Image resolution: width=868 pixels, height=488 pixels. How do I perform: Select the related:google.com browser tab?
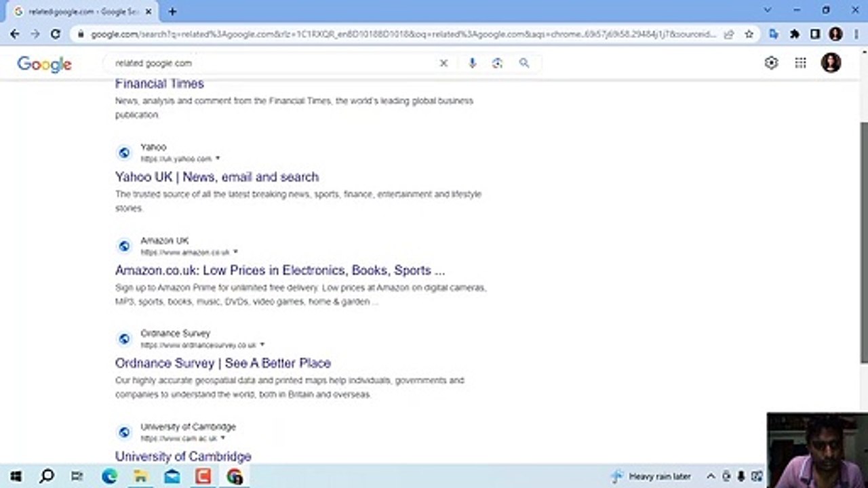pos(81,12)
